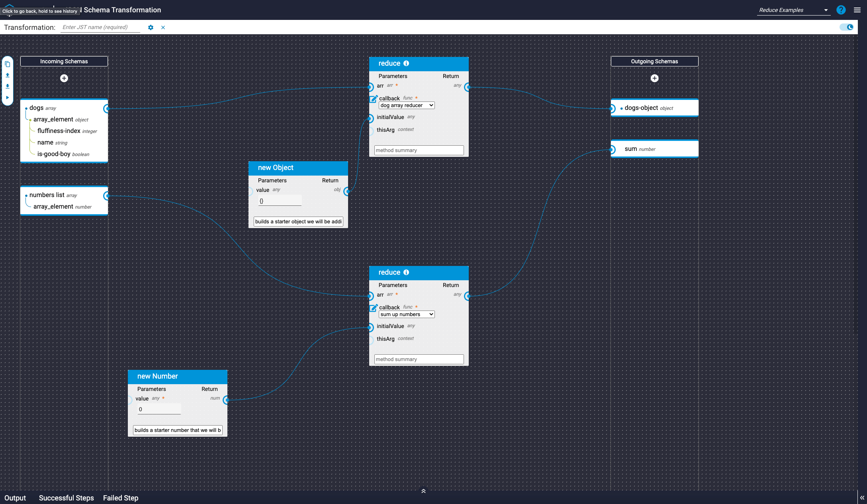Screen dimensions: 867x504
Task: Open the 'dog array reducer' callback dropdown
Action: [406, 105]
